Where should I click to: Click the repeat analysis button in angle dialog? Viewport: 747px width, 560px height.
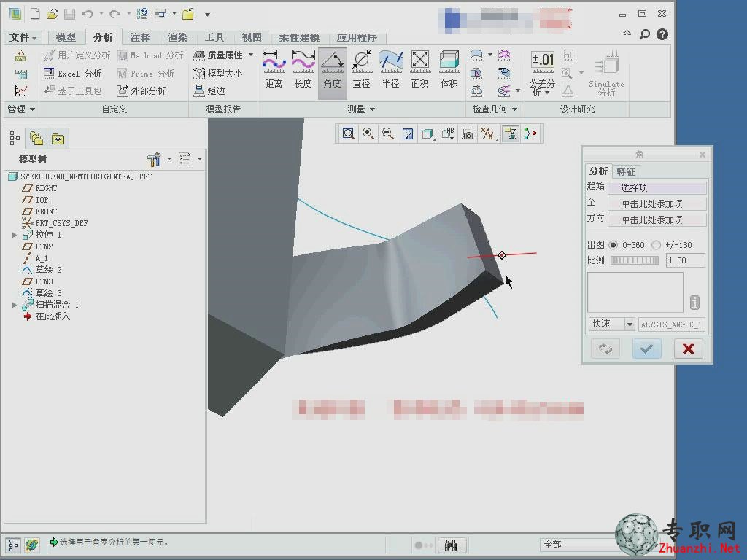pos(605,349)
